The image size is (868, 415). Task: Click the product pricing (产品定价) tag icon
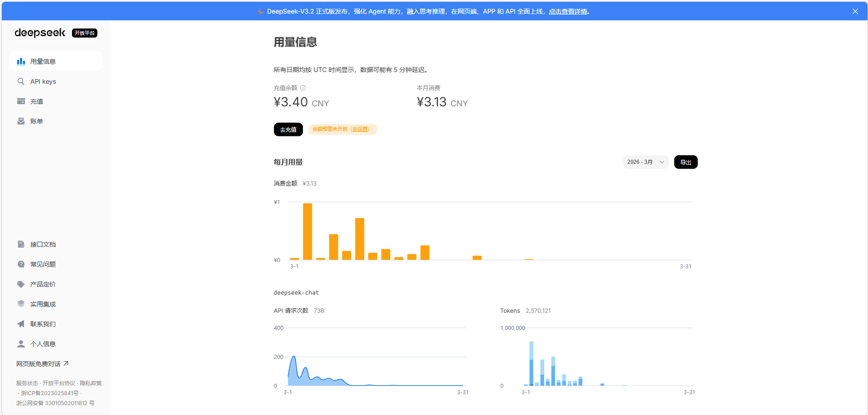(21, 284)
